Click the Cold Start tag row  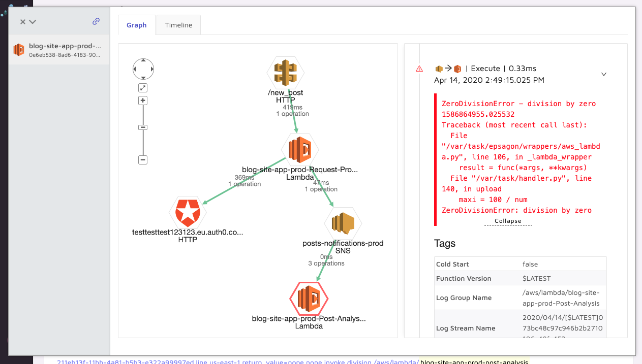point(521,264)
